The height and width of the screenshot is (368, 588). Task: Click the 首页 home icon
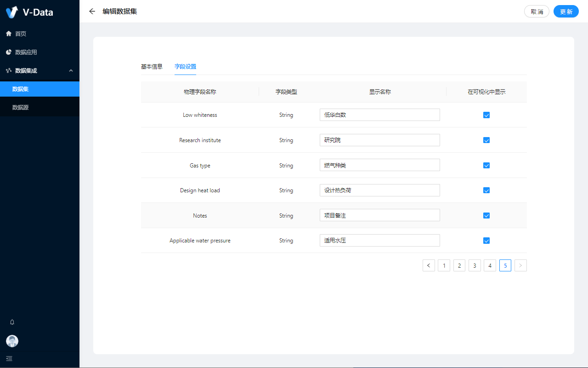click(x=9, y=34)
